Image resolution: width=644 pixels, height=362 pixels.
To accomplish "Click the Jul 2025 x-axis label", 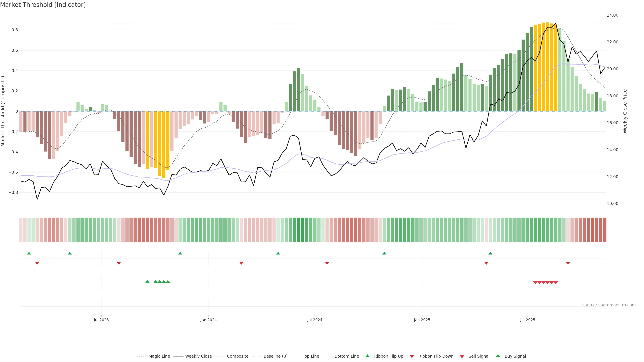I will (x=527, y=320).
